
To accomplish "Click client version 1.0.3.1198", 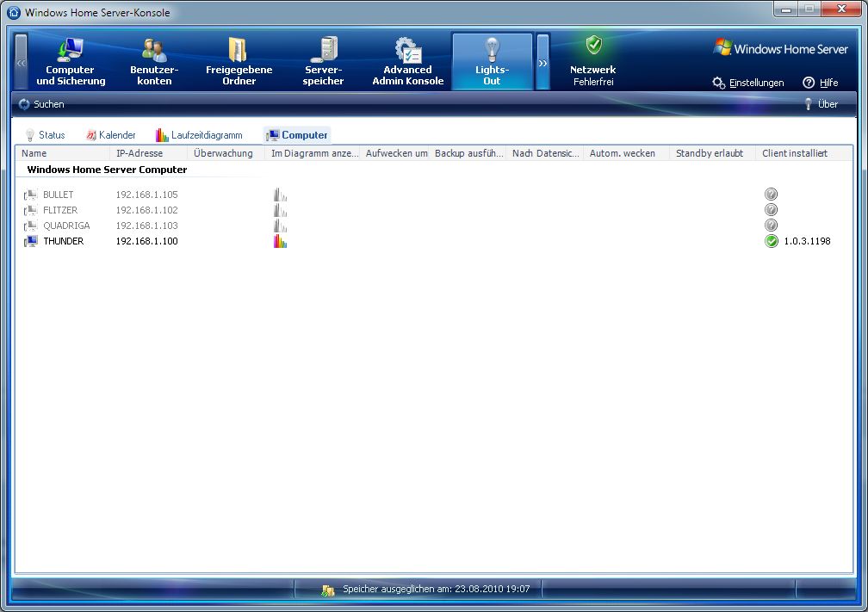I will 807,241.
